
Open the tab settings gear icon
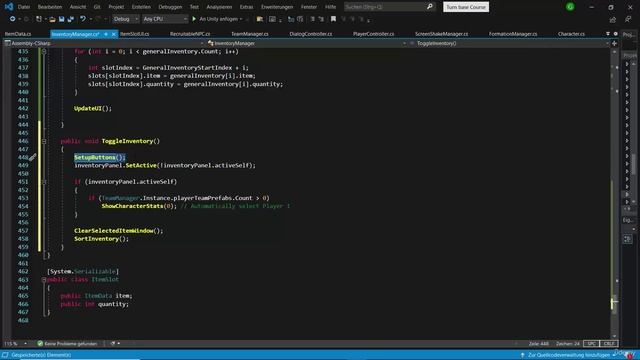click(x=616, y=34)
